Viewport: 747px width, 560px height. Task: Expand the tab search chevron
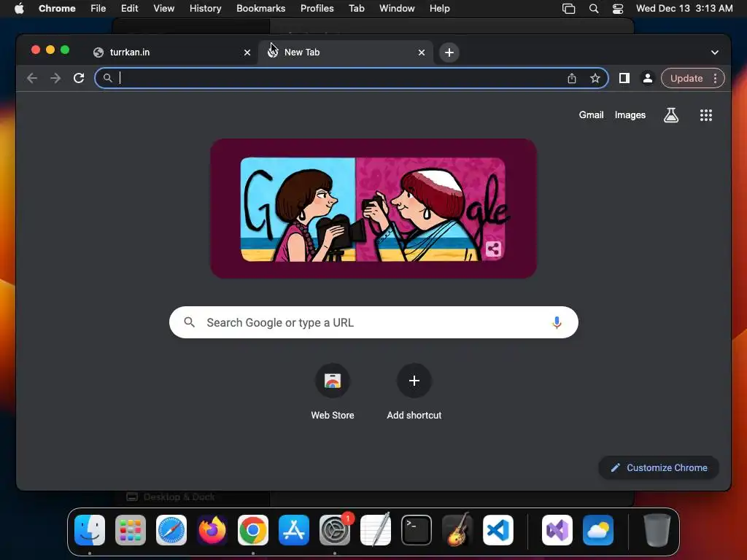(715, 52)
